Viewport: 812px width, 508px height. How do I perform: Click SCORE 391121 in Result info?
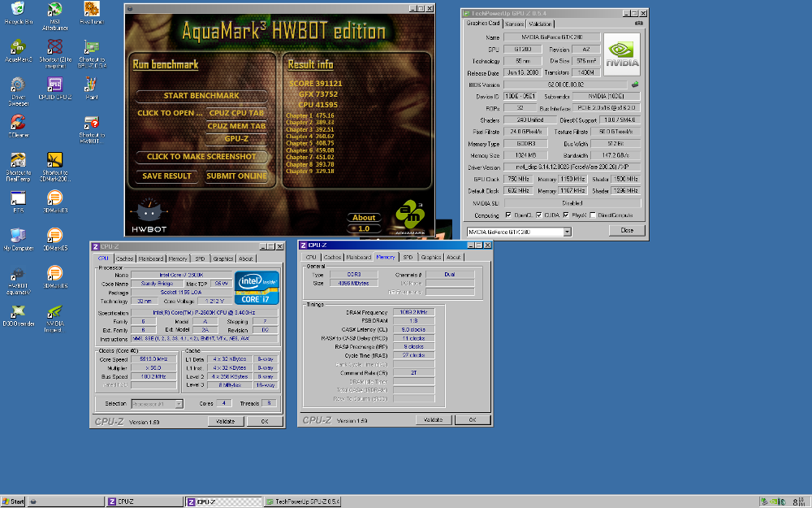point(315,84)
